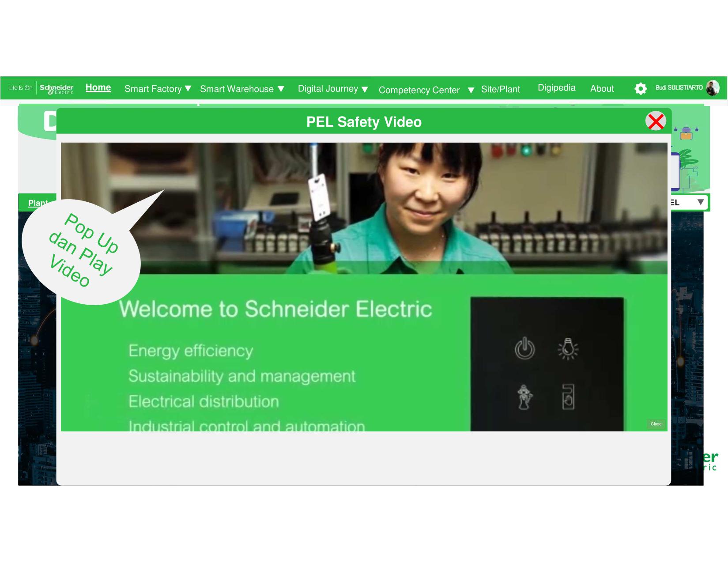Image resolution: width=728 pixels, height=563 pixels.
Task: Click the video player area
Action: 364,287
